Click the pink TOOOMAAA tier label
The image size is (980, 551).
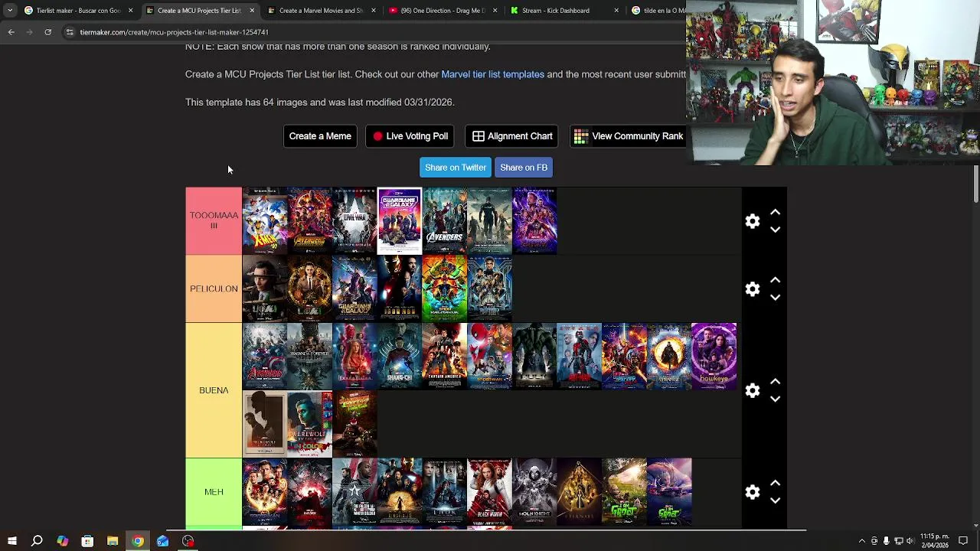point(214,220)
